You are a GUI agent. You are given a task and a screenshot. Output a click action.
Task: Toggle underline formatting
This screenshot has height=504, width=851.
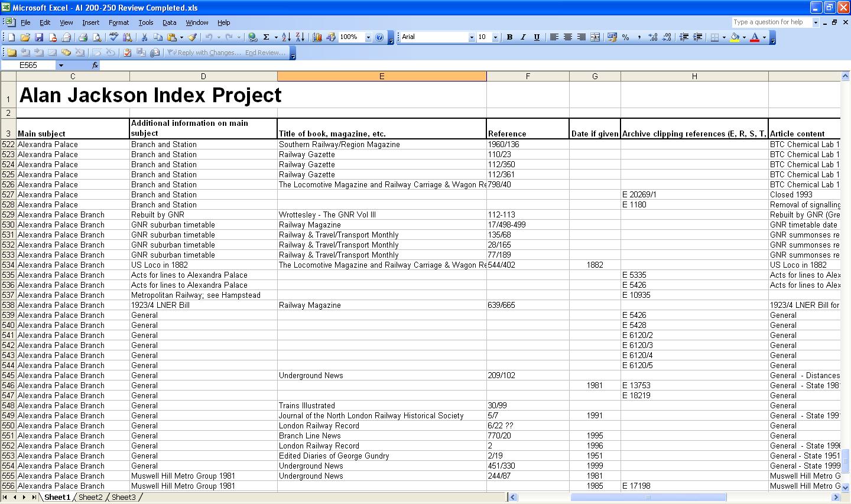coord(536,37)
